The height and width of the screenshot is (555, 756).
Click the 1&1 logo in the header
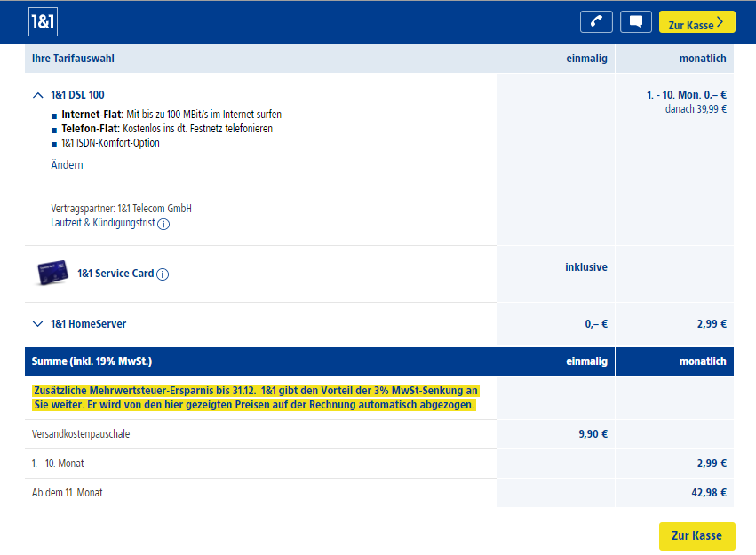(x=43, y=23)
